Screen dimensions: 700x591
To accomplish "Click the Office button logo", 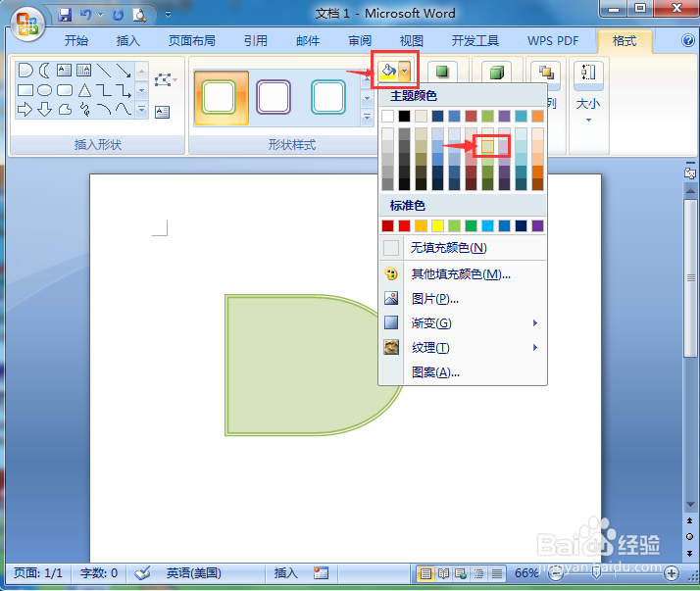I will [x=27, y=24].
